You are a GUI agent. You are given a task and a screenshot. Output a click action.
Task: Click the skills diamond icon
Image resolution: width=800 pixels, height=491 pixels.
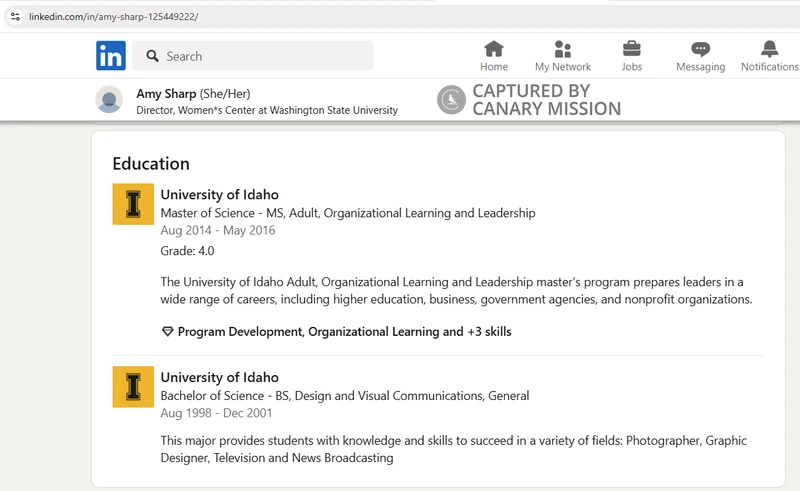(x=167, y=332)
